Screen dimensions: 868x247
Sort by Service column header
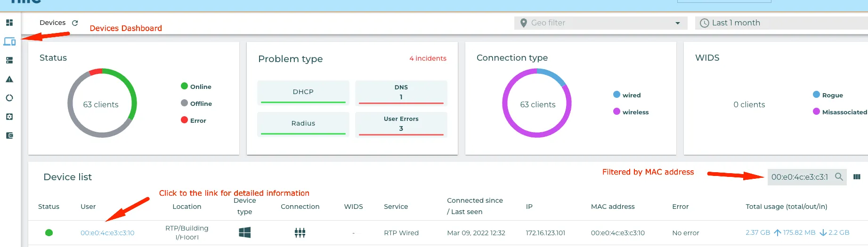tap(396, 207)
